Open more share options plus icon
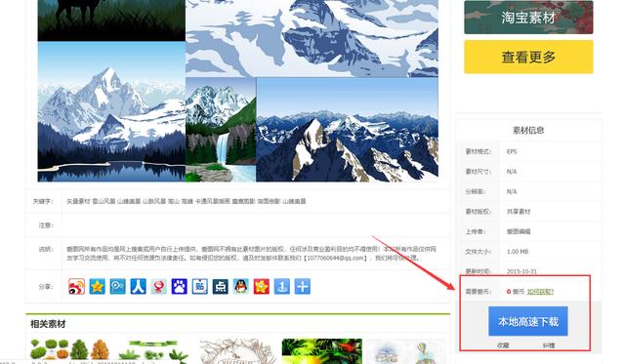The width and height of the screenshot is (625, 364). [x=303, y=286]
